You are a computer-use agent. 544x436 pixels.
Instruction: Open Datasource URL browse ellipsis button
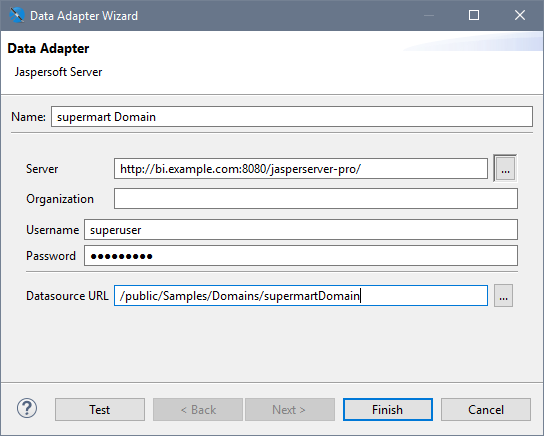coord(503,296)
